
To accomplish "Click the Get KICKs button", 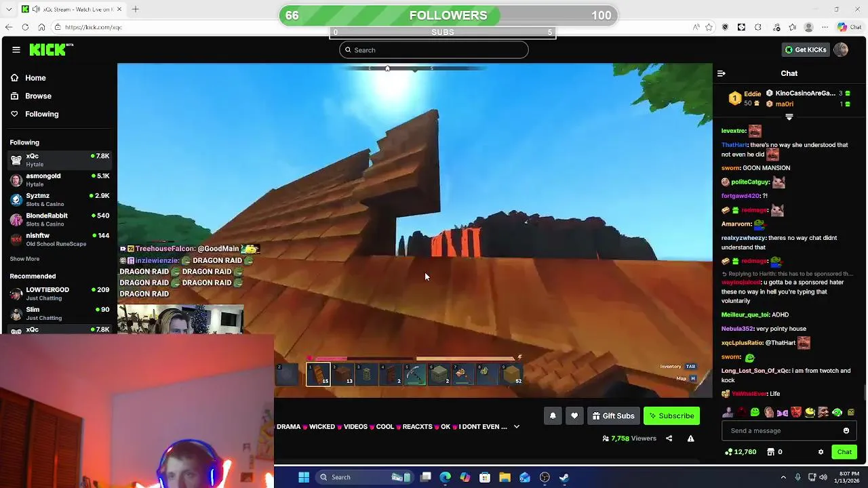I will 806,49.
